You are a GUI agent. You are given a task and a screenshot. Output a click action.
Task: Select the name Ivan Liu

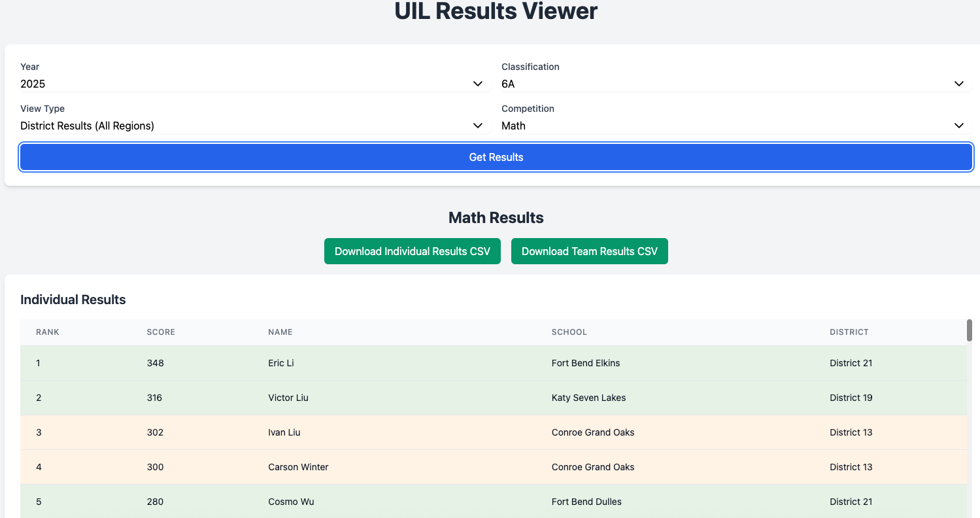pos(284,432)
